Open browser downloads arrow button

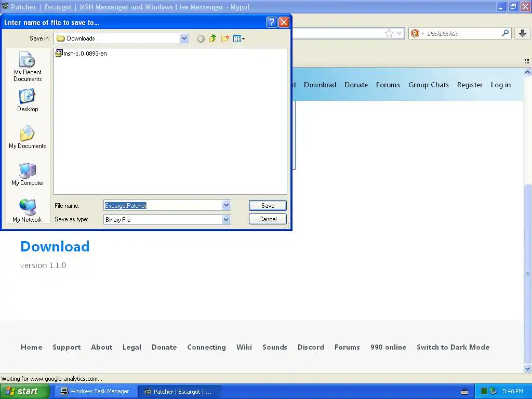point(523,33)
